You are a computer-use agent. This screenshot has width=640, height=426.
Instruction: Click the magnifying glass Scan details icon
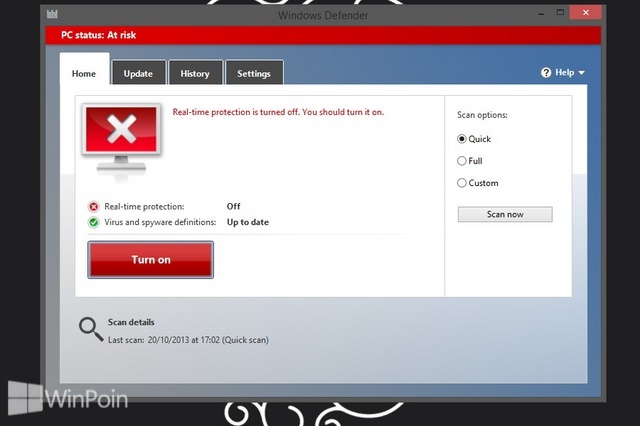click(91, 329)
